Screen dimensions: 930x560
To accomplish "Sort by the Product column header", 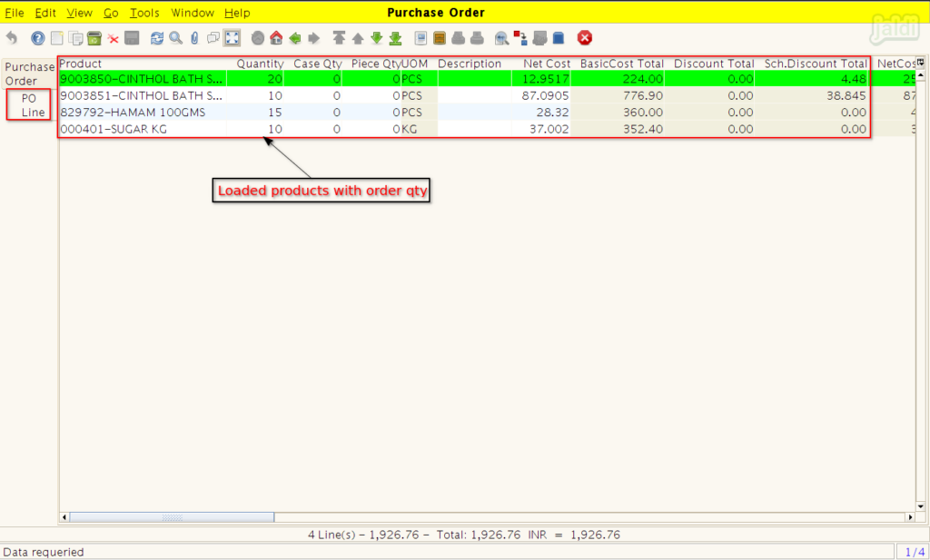I will (x=143, y=64).
